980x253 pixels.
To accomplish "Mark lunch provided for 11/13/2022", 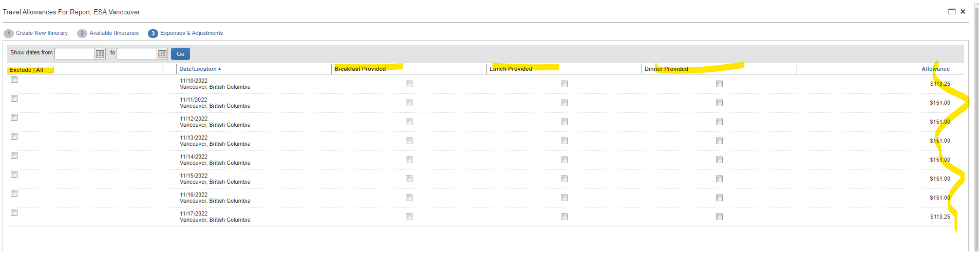I will click(x=564, y=141).
